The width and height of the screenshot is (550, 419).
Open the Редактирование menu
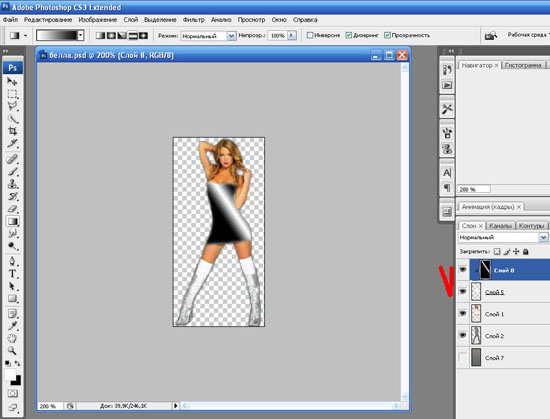point(48,20)
